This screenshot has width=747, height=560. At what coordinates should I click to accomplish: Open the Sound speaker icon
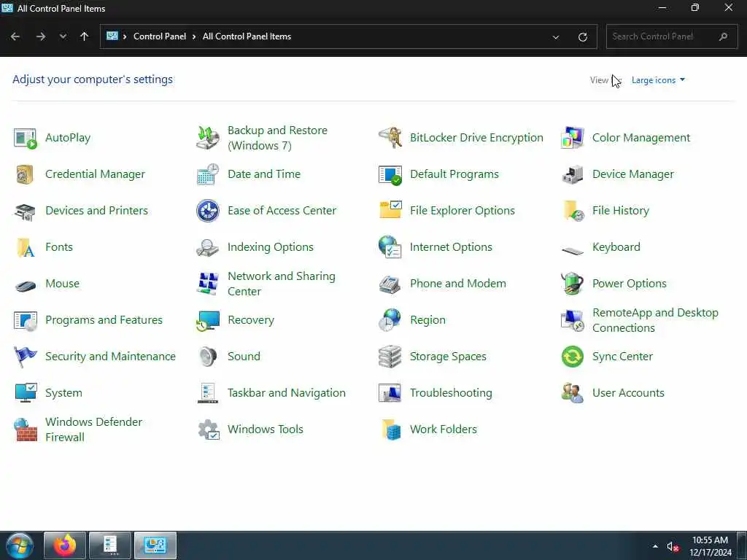208,357
